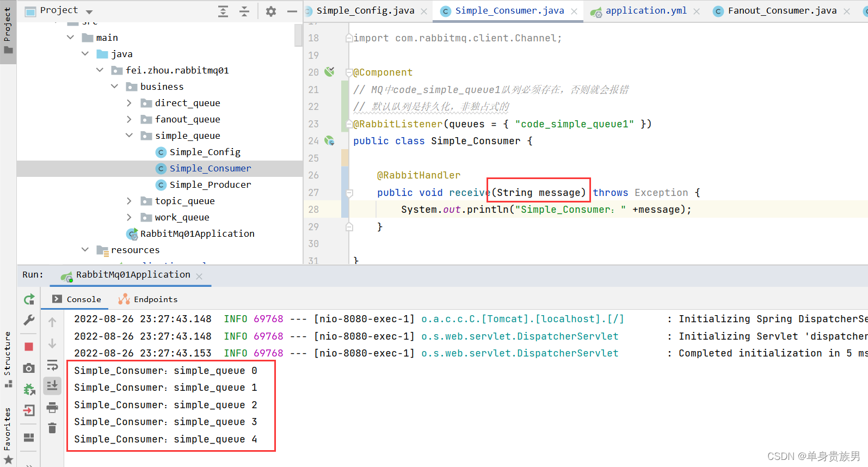Hide the Project panel with minus icon

point(292,11)
